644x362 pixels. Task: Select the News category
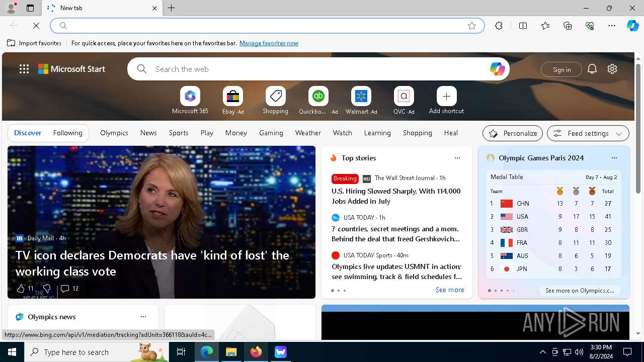148,133
